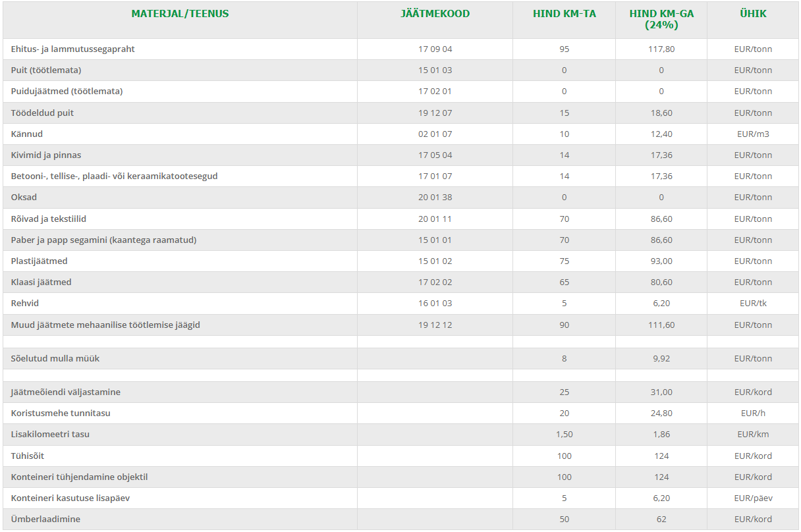Select the Kivimid ja pinnas row label

(x=46, y=155)
